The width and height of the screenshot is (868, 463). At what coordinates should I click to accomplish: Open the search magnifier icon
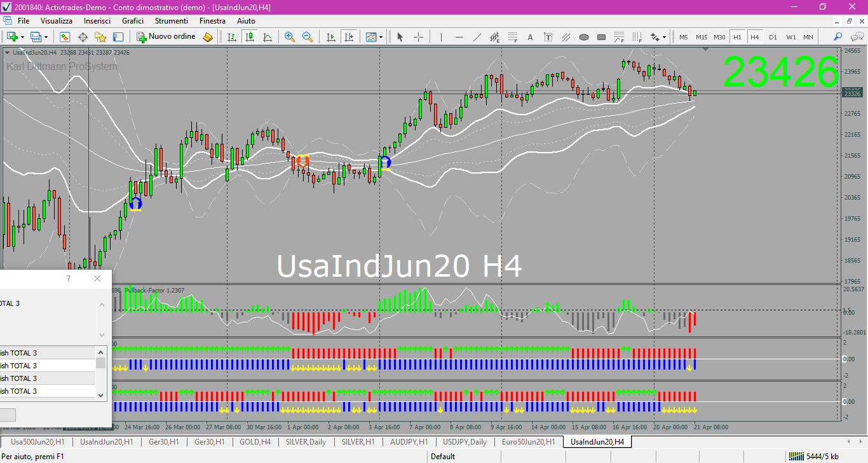point(838,37)
